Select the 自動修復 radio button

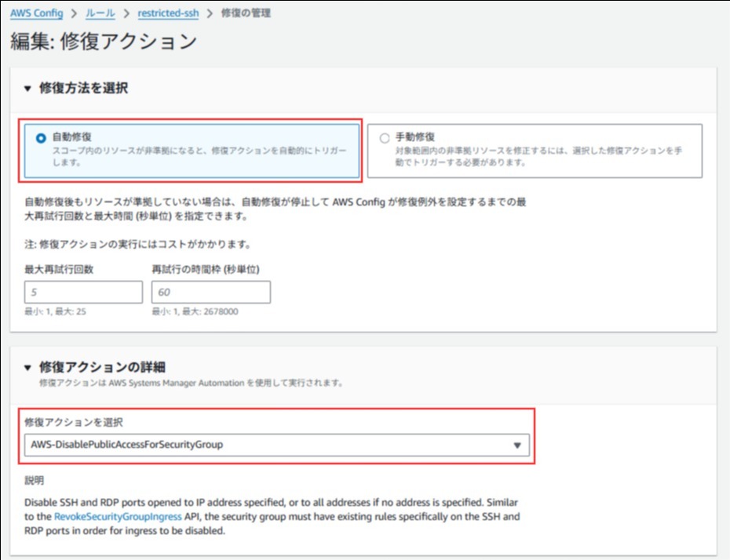pyautogui.click(x=41, y=138)
